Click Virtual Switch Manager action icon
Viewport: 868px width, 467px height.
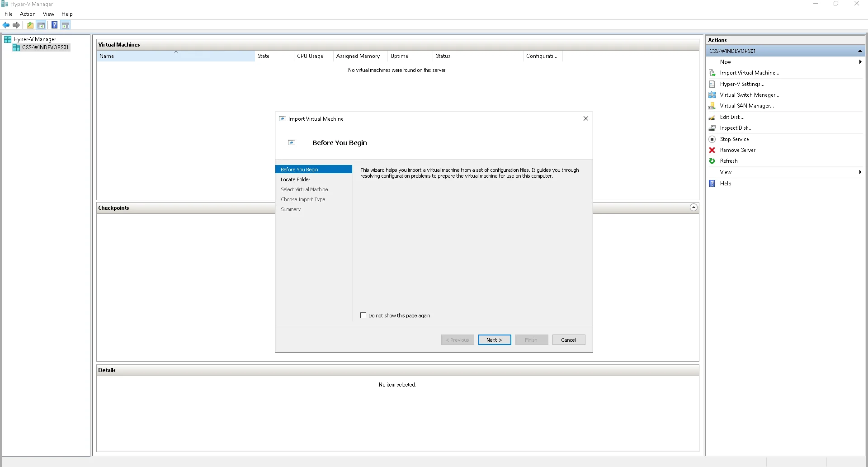(x=712, y=95)
